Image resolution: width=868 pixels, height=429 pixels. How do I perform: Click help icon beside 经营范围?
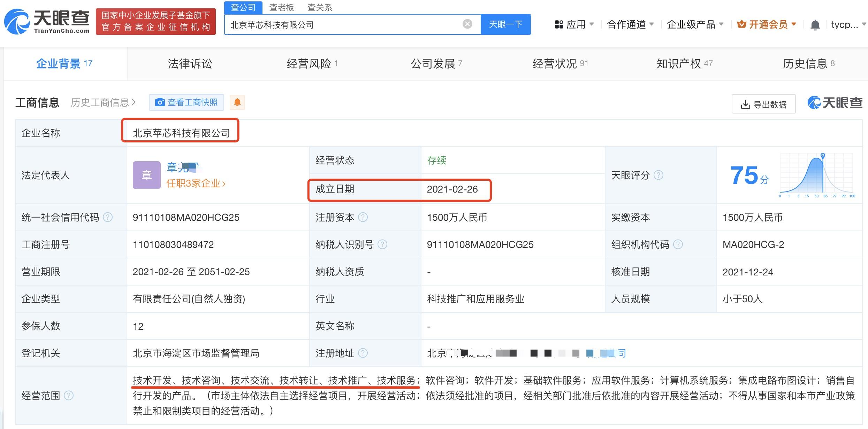tap(69, 396)
